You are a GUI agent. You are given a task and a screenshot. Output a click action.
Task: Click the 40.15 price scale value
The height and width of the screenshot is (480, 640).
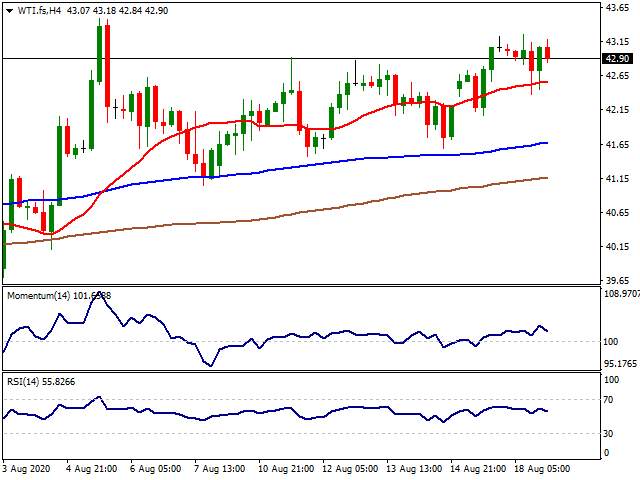[617, 247]
